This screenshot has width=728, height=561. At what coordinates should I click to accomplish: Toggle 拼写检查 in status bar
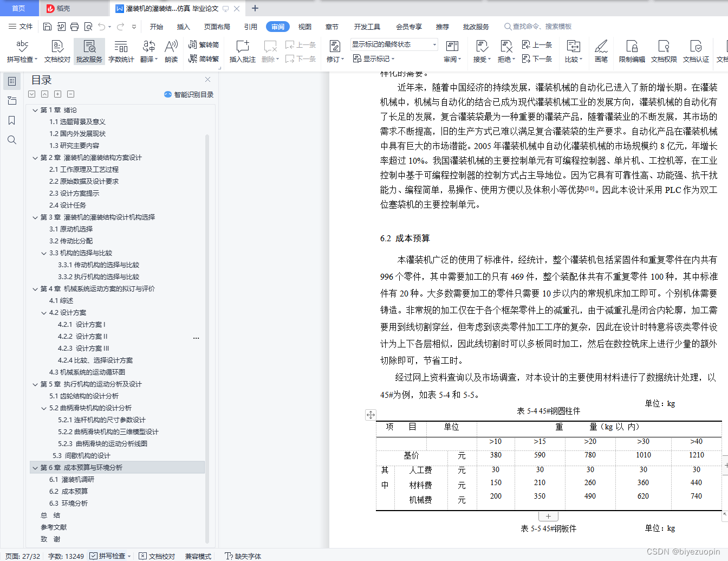pos(110,556)
